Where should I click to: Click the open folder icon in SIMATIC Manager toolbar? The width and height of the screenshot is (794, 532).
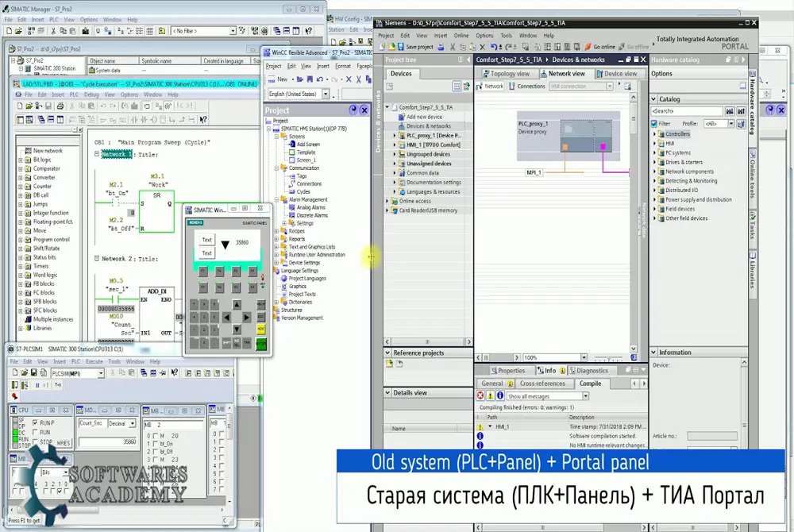coord(18,31)
